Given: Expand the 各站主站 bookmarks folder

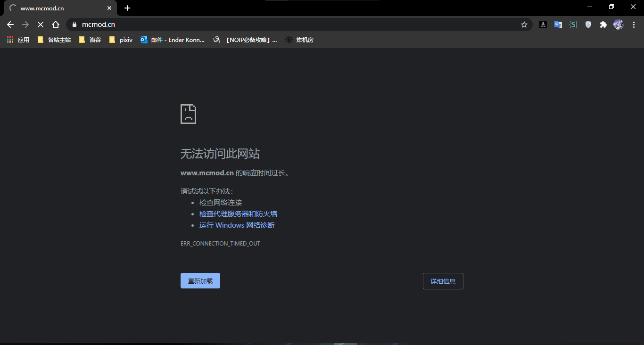Looking at the screenshot, I should pos(53,40).
